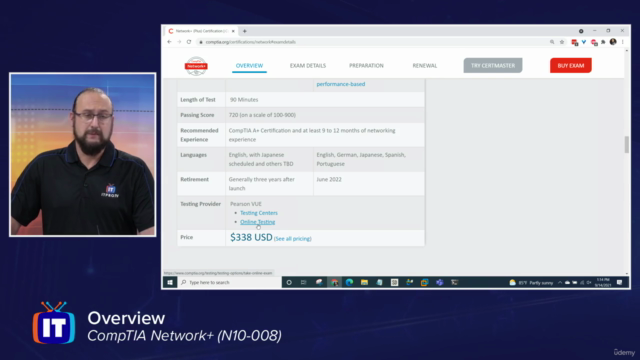Click the weather Partly sunny widget
640x360 pixels.
tap(531, 282)
